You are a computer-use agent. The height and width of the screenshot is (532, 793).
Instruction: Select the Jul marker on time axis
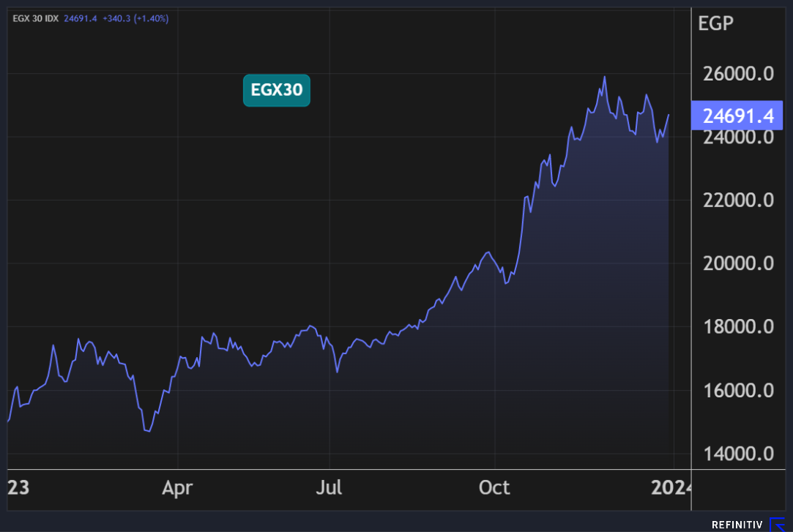pos(330,487)
